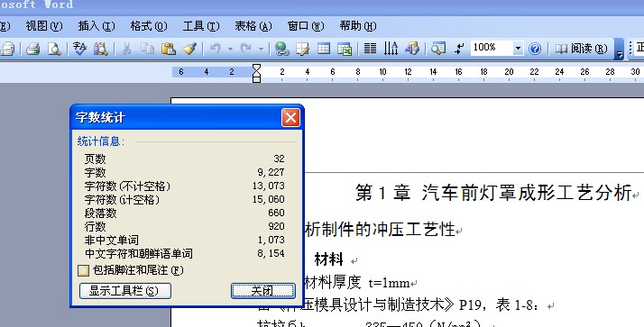
Task: Click the 页数 value 32
Action: pos(279,159)
